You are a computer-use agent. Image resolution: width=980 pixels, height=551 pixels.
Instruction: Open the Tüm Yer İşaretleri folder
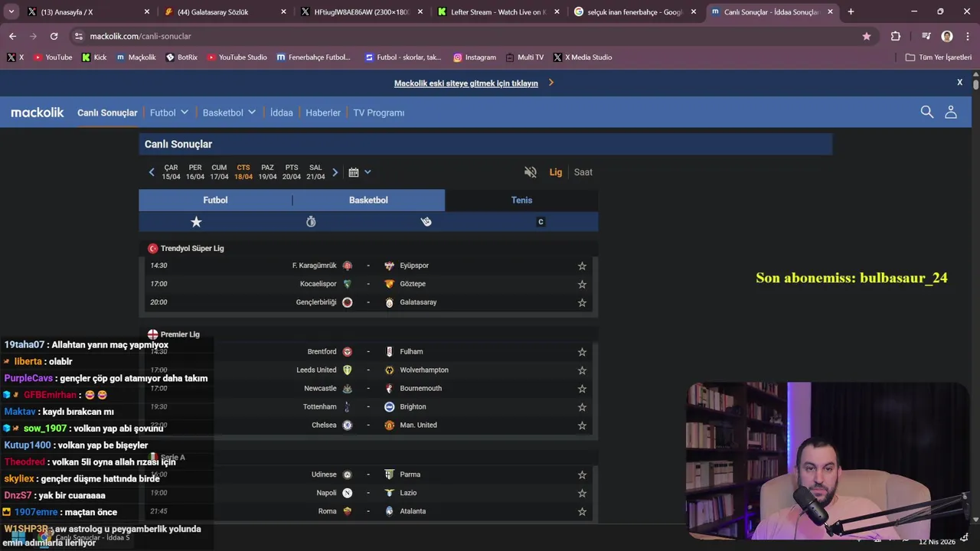tap(939, 57)
